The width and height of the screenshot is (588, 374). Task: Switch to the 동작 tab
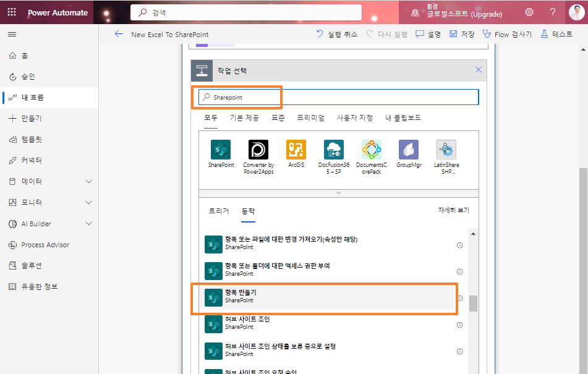click(x=249, y=211)
